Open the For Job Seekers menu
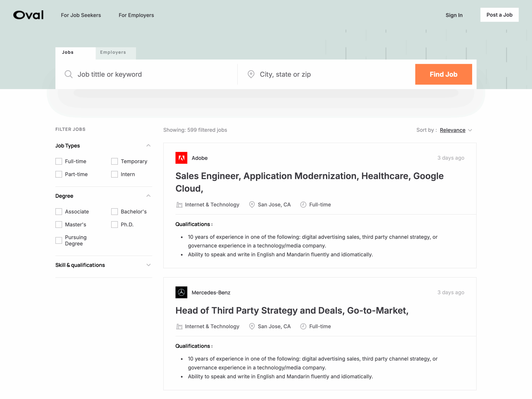Image resolution: width=532 pixels, height=399 pixels. 81,15
